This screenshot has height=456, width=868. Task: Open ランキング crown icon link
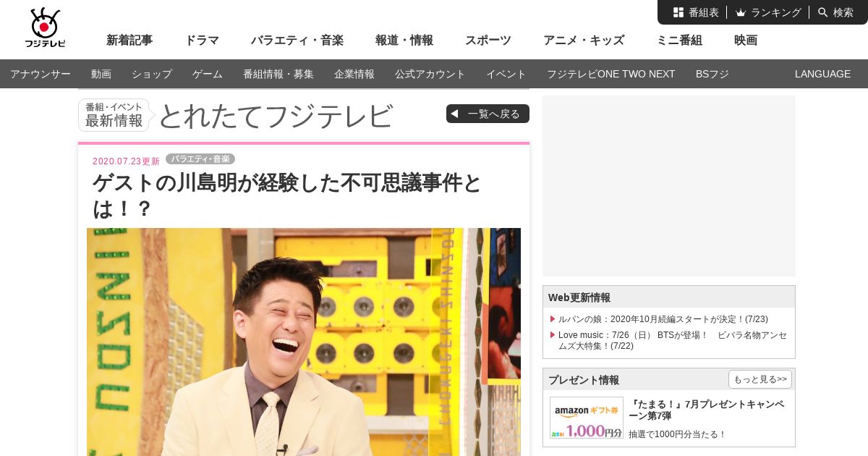(768, 12)
